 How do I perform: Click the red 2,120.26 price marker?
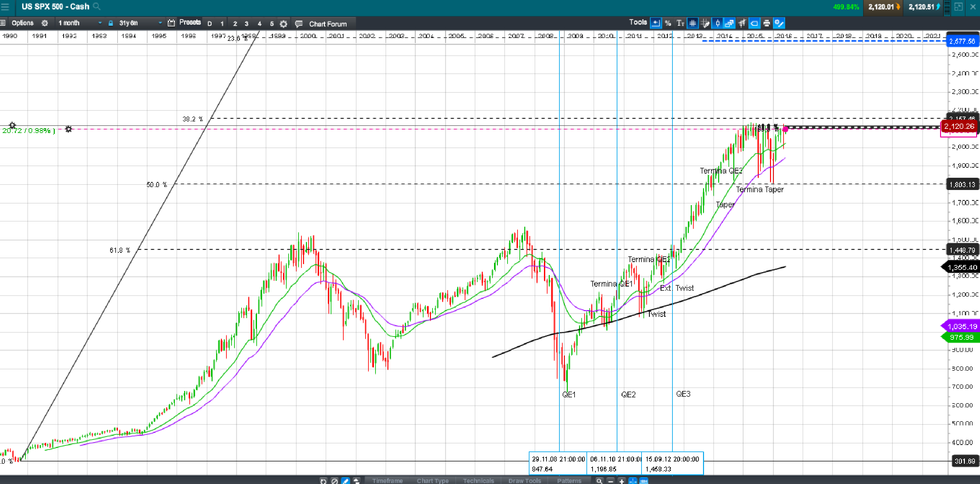coord(959,126)
